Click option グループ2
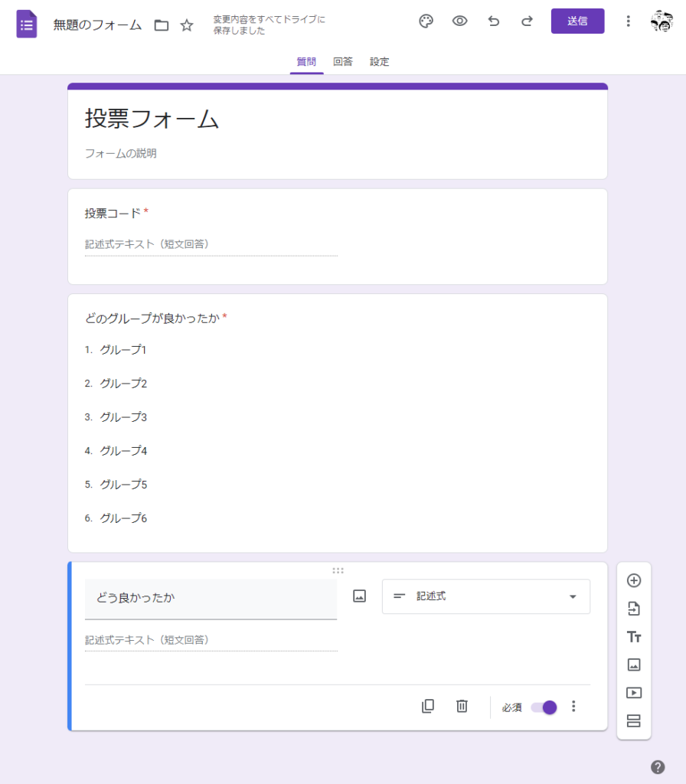This screenshot has height=784, width=686. pos(123,384)
